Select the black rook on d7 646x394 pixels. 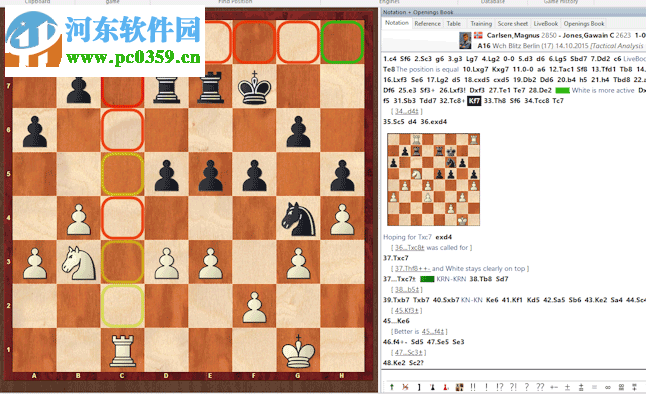[166, 87]
